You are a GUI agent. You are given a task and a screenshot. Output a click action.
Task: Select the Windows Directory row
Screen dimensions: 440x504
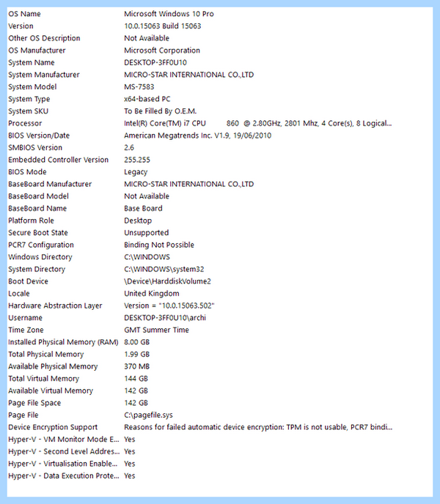click(x=220, y=257)
